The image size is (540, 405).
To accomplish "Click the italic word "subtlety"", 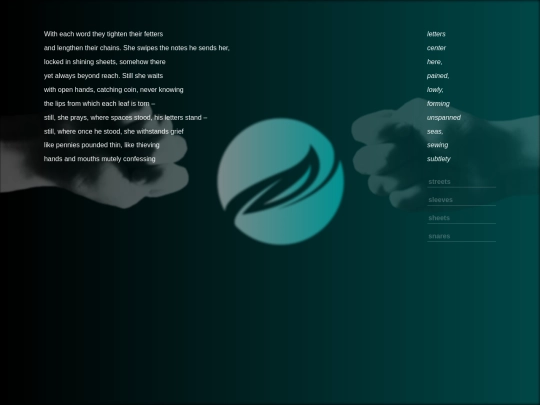I will [x=439, y=159].
